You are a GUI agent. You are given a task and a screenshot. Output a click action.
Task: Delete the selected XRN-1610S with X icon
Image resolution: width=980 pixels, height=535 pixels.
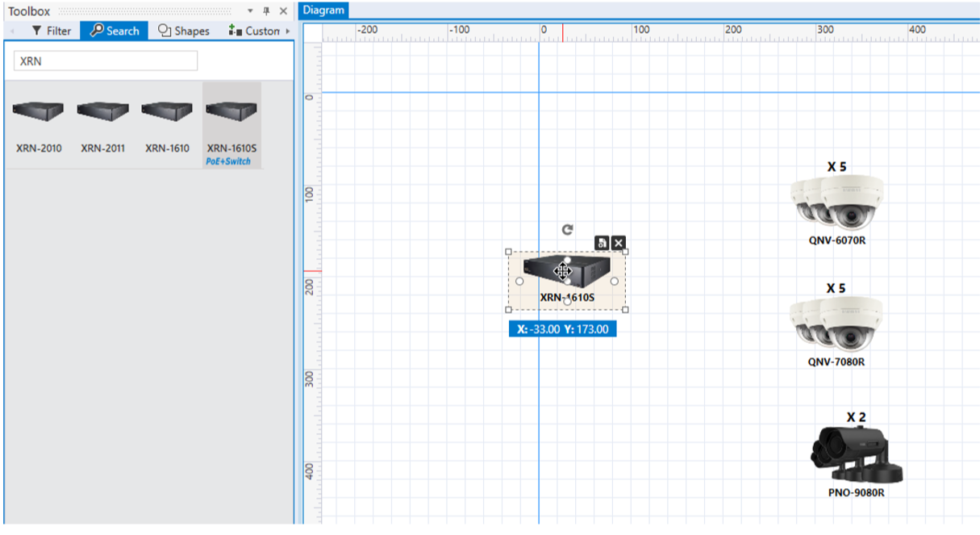click(x=619, y=243)
